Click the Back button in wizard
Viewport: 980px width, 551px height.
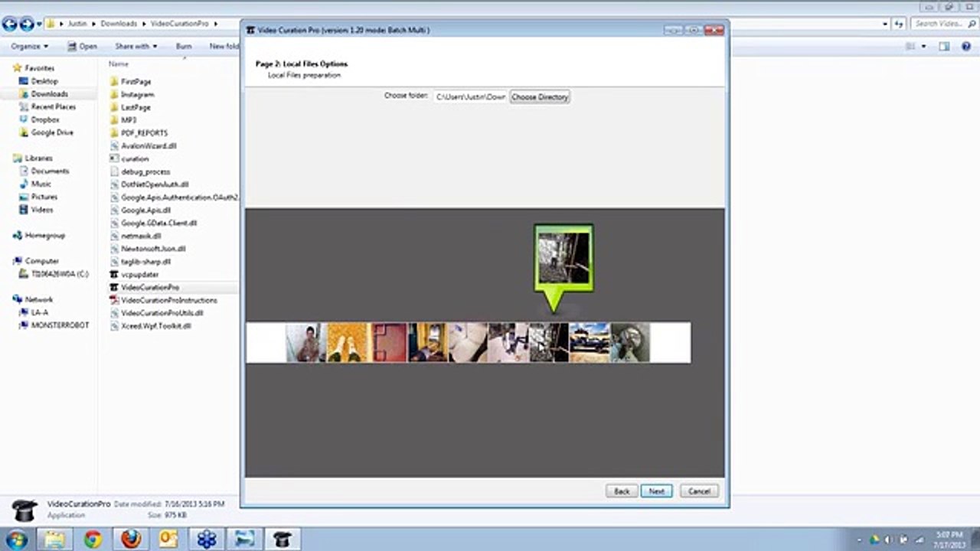click(622, 491)
